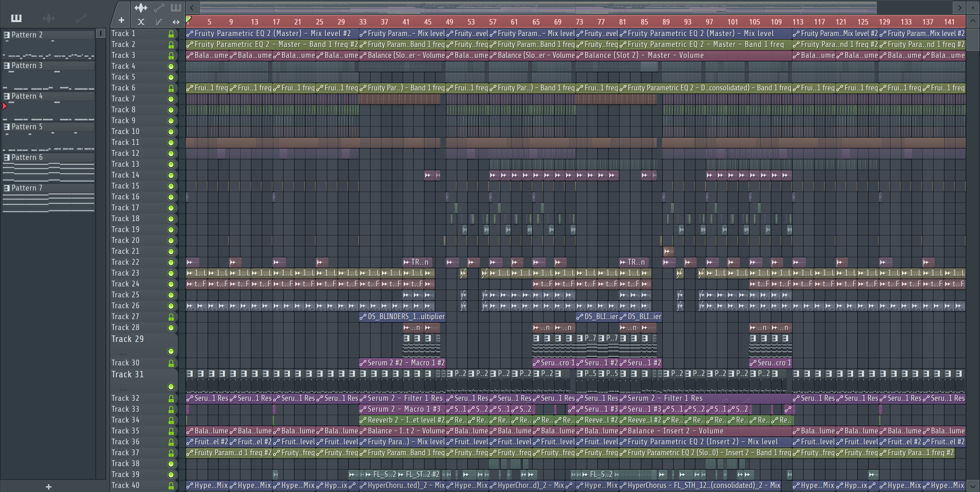Mute Track 26 using its green LED
The width and height of the screenshot is (980, 492).
pos(171,306)
